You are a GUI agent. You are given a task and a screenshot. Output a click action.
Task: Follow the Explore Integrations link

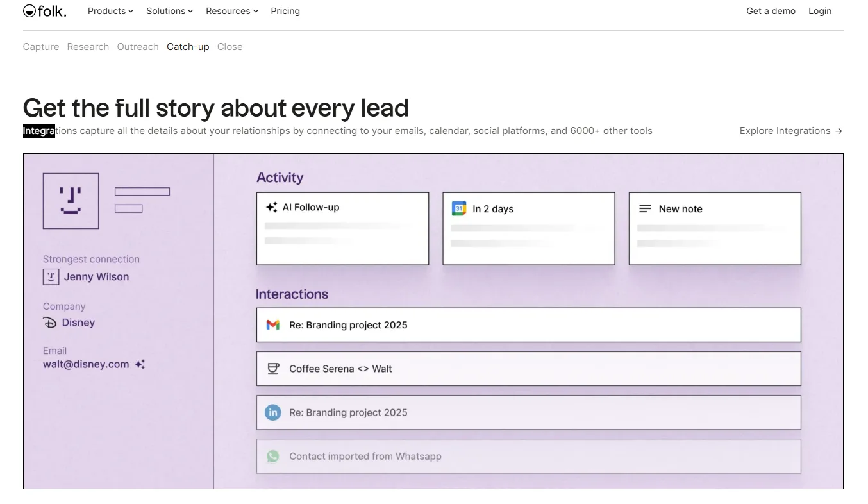pyautogui.click(x=790, y=131)
